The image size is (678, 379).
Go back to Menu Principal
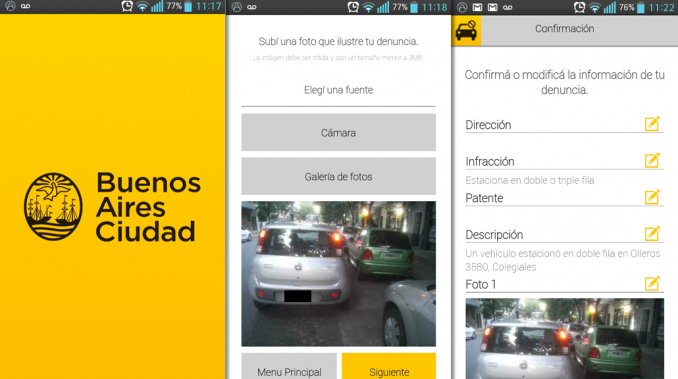(289, 366)
